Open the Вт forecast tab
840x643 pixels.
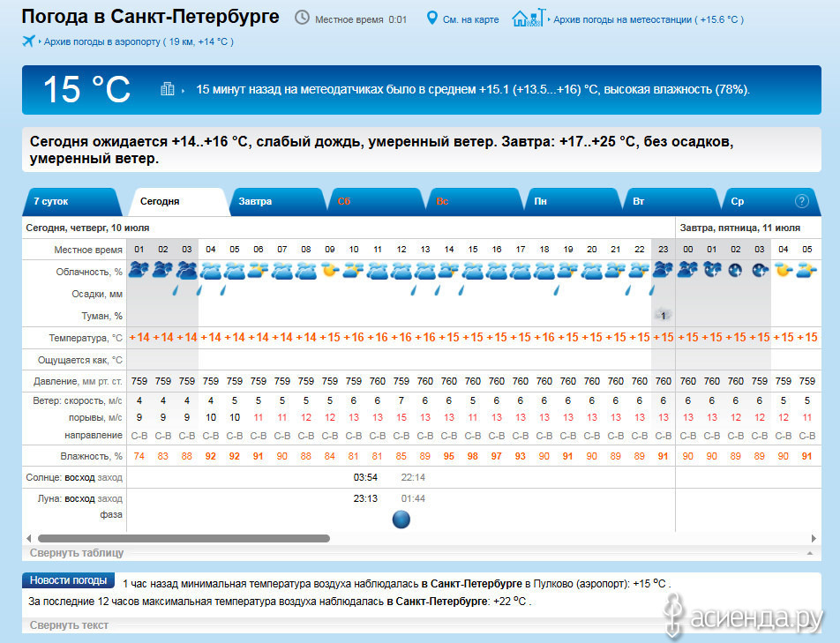(671, 202)
